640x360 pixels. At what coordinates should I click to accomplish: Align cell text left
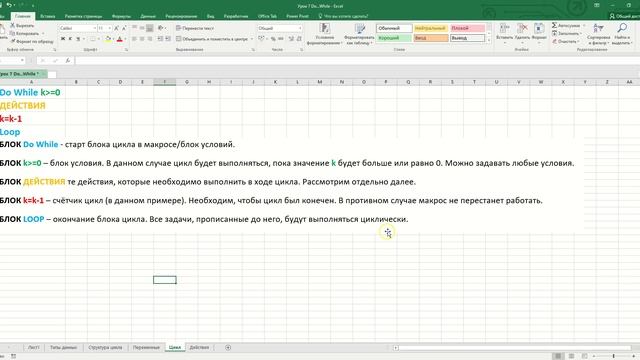click(x=134, y=39)
